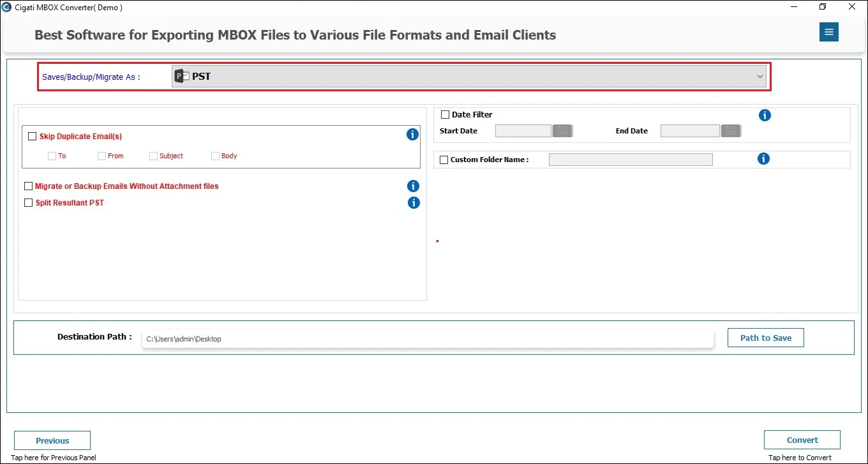This screenshot has height=464, width=868.
Task: Click the Destination Path field
Action: [427, 339]
